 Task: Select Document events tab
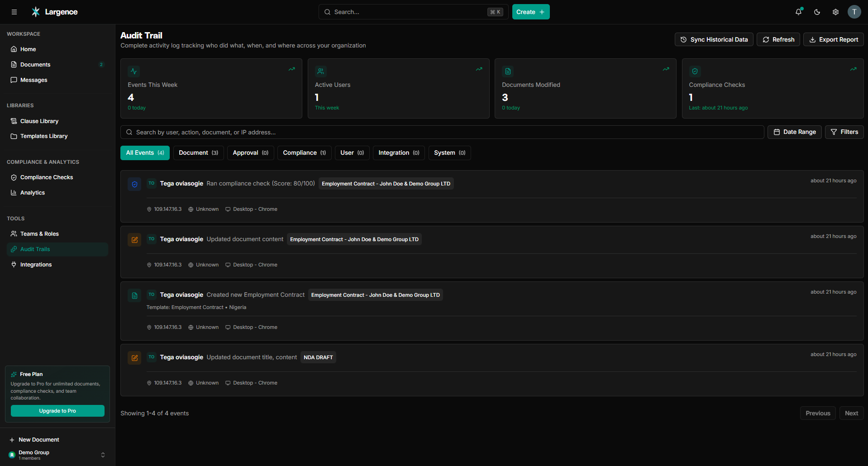[x=198, y=153]
